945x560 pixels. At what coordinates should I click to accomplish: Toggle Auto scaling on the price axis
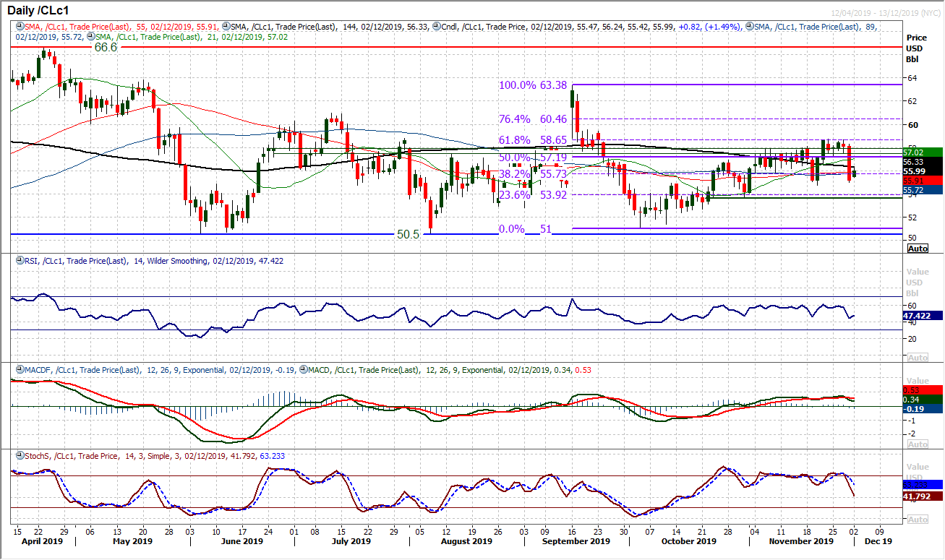tap(917, 248)
